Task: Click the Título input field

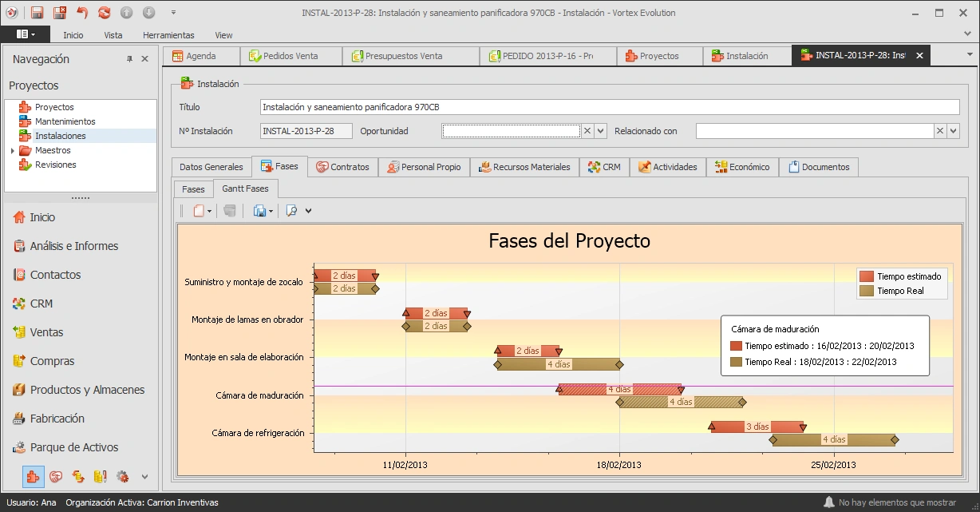Action: pos(610,107)
